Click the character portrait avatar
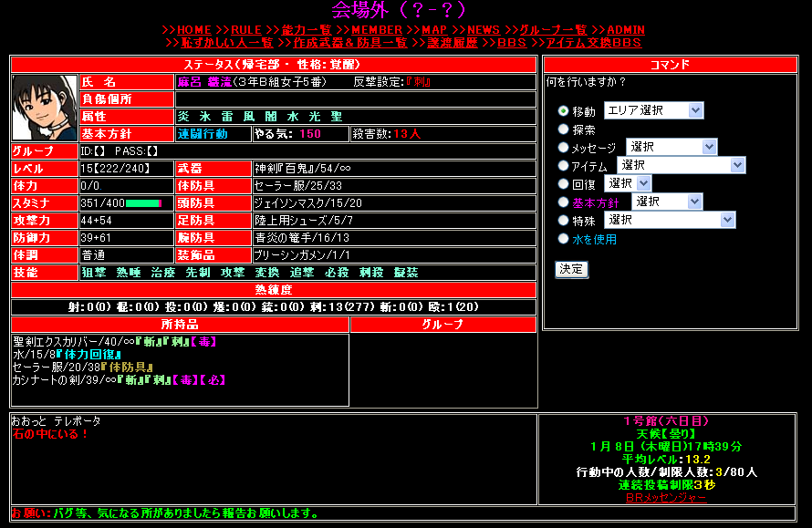This screenshot has height=528, width=812. pos(45,108)
